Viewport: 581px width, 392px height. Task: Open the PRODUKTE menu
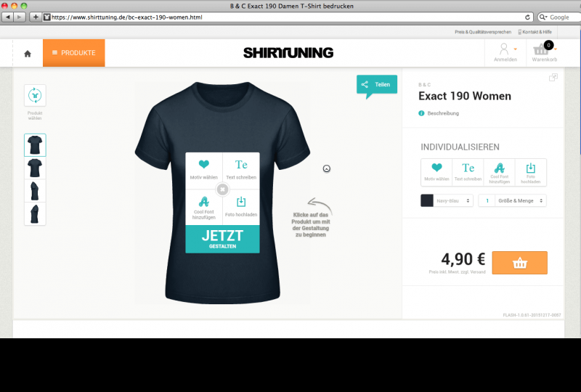pyautogui.click(x=74, y=53)
